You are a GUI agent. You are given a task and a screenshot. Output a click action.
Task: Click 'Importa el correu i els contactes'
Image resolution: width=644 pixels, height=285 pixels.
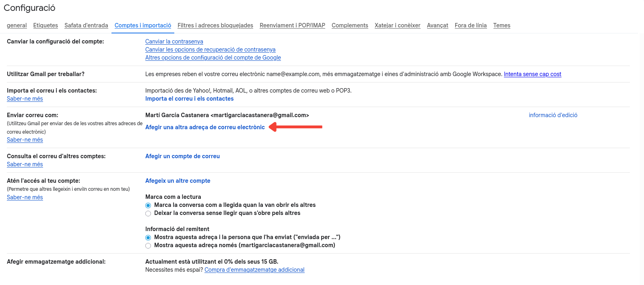[x=189, y=99]
